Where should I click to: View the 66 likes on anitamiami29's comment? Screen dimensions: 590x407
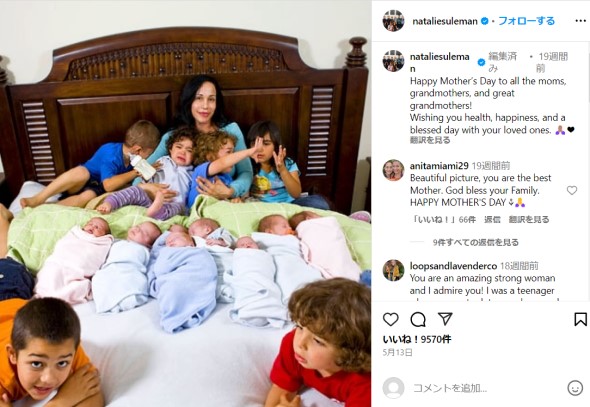click(x=444, y=219)
